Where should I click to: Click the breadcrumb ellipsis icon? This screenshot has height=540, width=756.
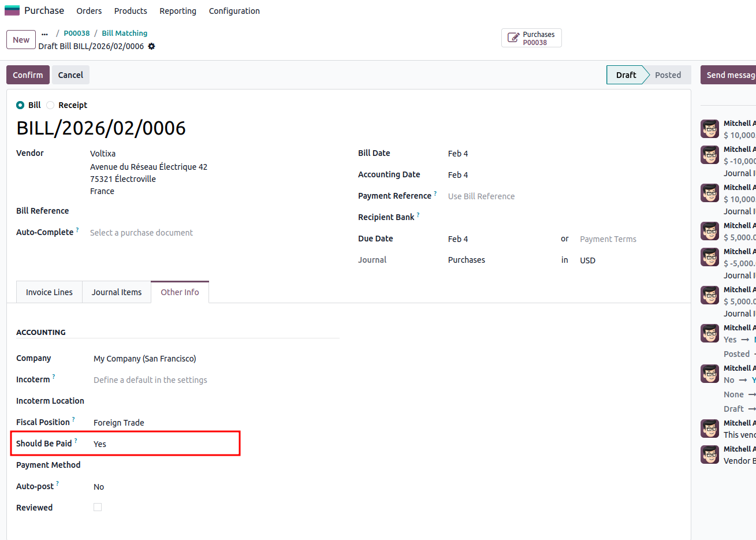[x=45, y=33]
